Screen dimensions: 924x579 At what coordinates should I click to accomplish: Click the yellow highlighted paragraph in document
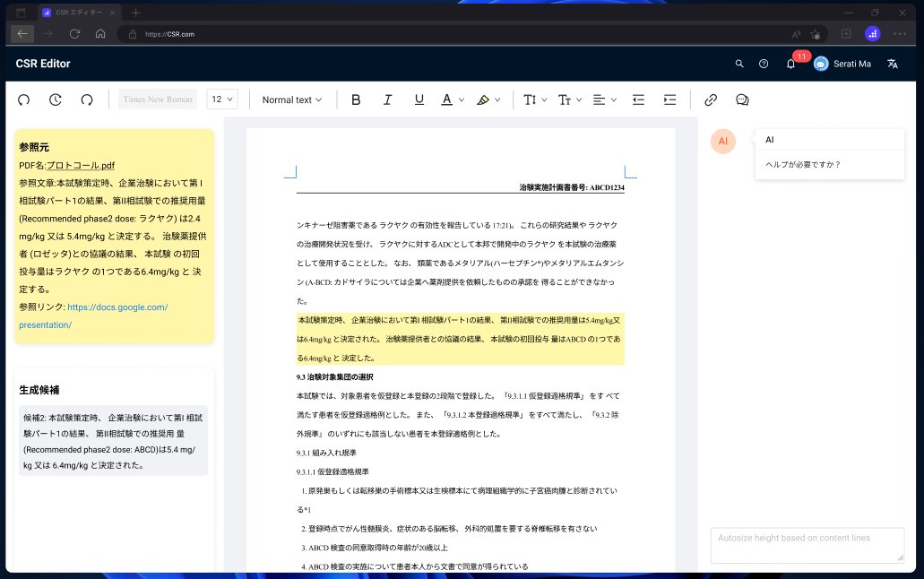pyautogui.click(x=461, y=339)
